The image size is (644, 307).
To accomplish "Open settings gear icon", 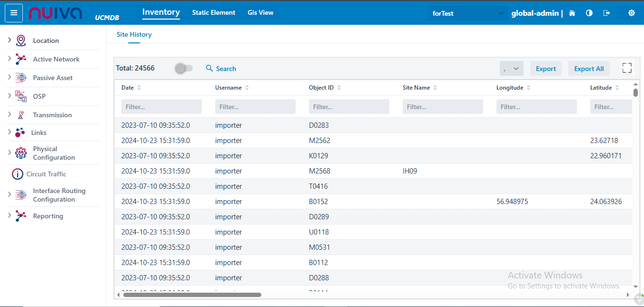I will coord(632,13).
